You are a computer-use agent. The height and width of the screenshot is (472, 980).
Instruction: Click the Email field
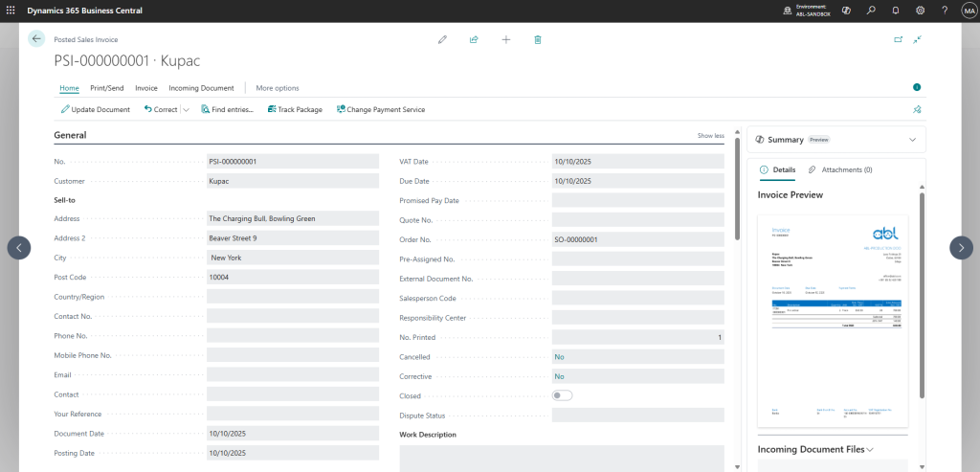click(293, 374)
